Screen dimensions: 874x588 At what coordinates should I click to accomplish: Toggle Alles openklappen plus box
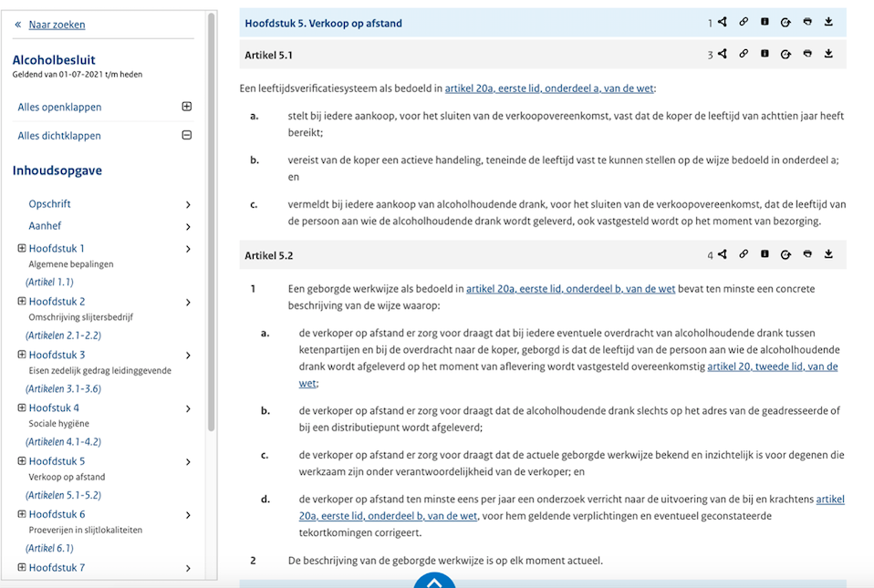[187, 107]
